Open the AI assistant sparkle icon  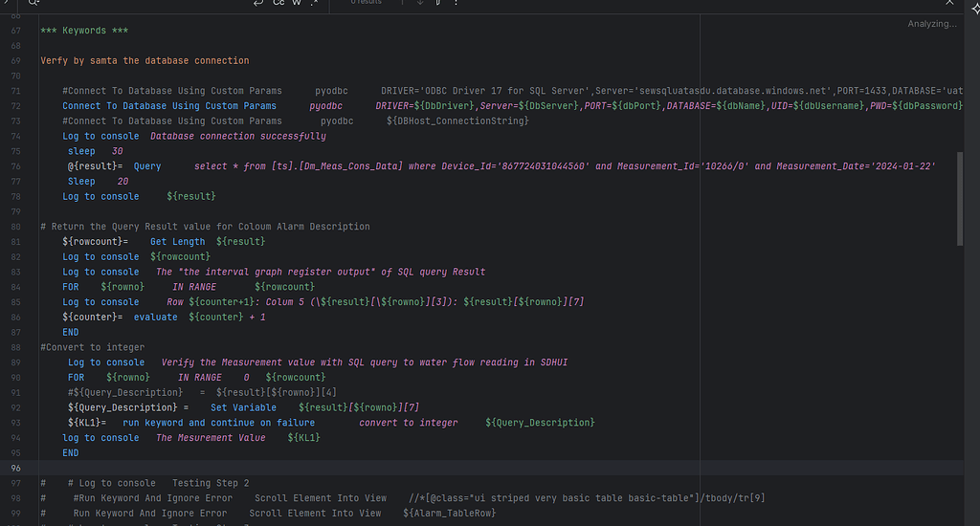click(x=975, y=9)
